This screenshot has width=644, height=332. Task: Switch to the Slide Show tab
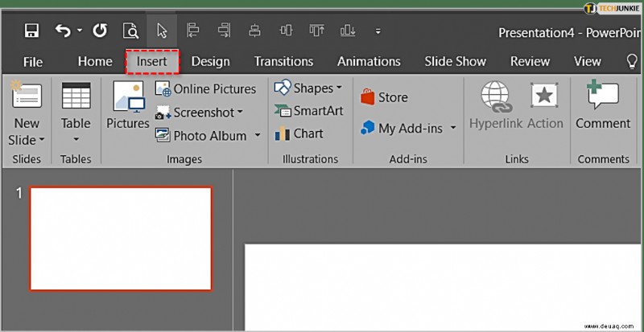click(455, 62)
